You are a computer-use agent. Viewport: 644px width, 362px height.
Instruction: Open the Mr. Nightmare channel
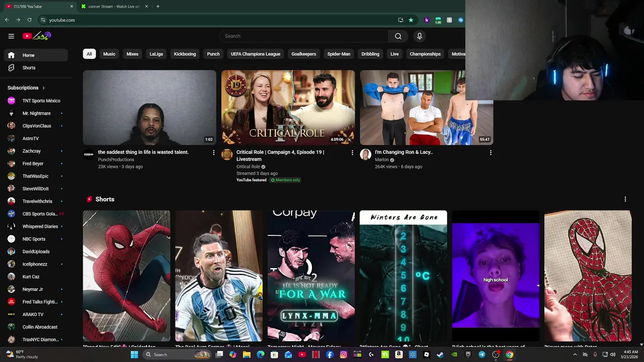coord(36,113)
